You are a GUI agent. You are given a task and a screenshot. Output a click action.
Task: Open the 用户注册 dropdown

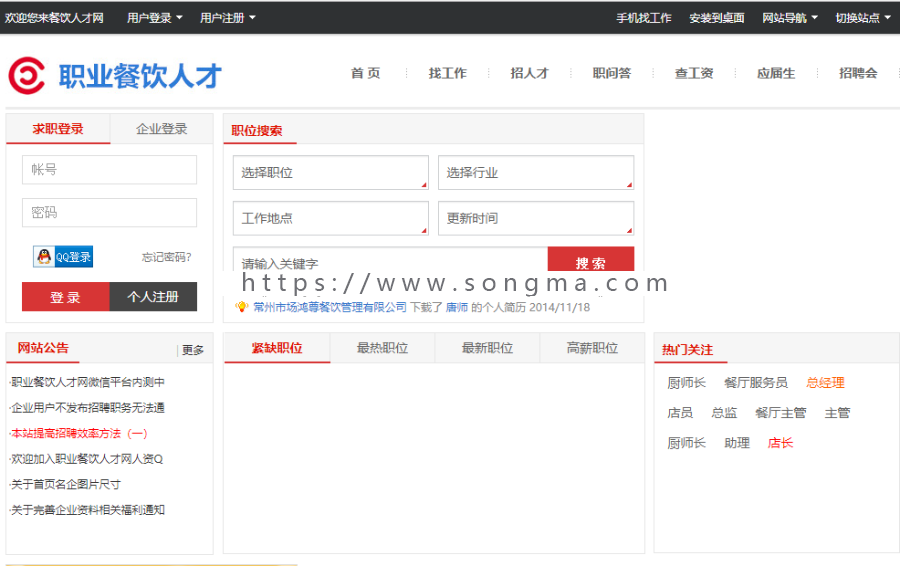227,18
